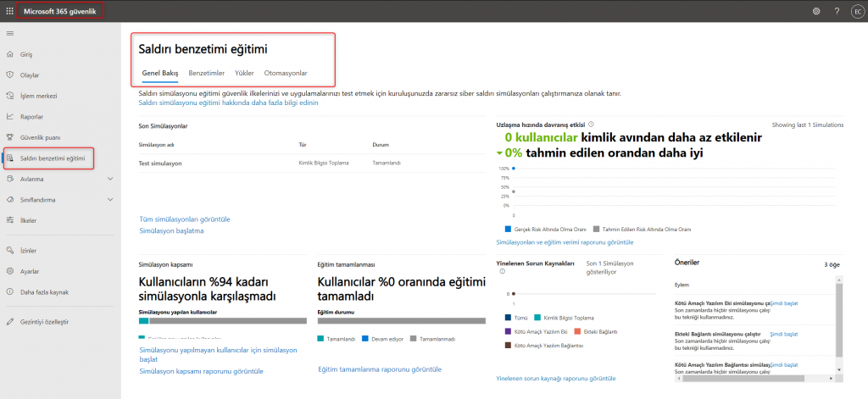Click the Raporlar chart icon

tap(10, 116)
